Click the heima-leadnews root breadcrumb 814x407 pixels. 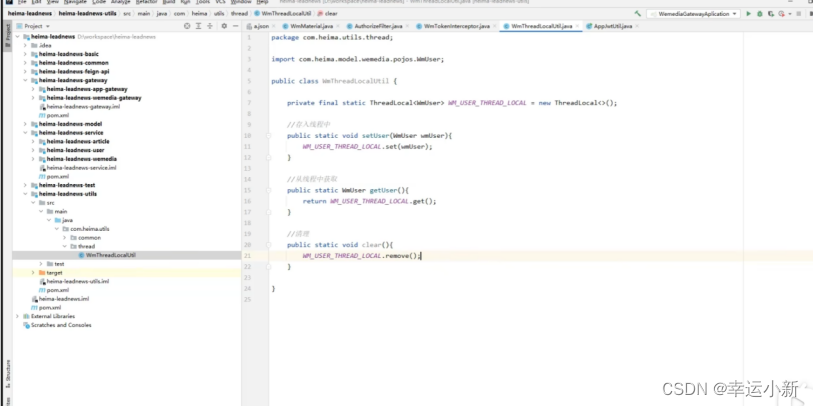coord(30,13)
